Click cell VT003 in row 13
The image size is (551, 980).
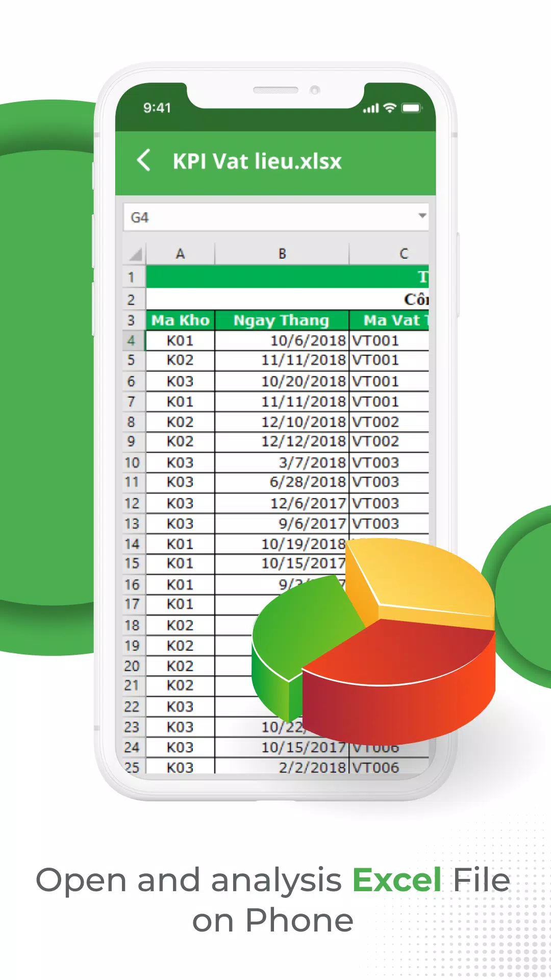coord(390,524)
